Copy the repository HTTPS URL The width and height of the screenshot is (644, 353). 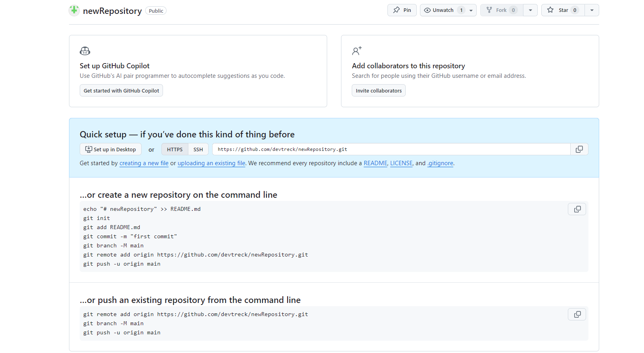[579, 149]
